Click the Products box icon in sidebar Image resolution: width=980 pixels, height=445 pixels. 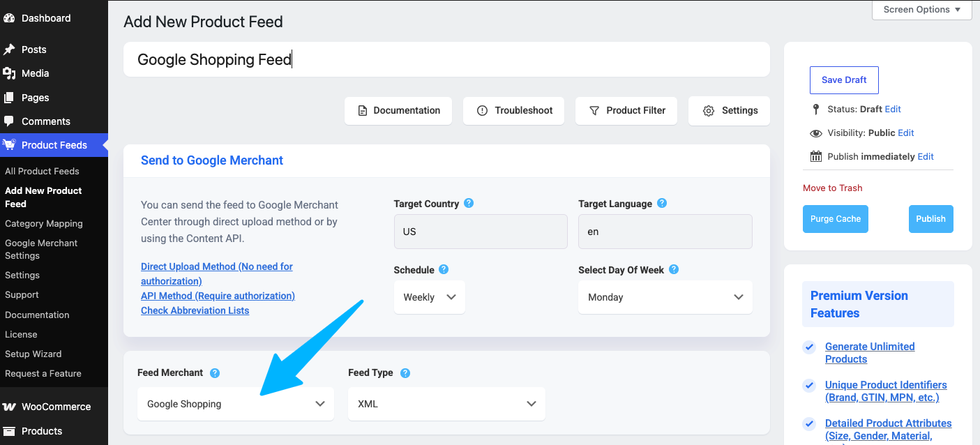coord(9,431)
